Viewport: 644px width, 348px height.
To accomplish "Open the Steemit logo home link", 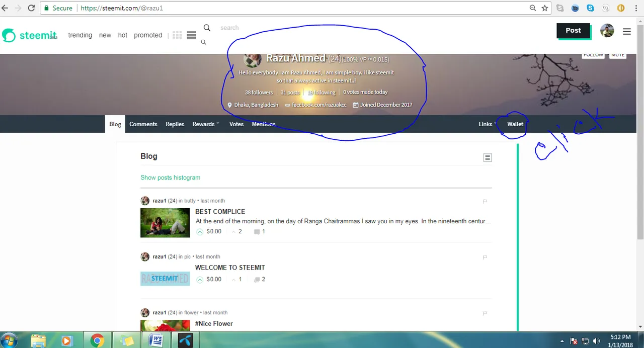I will pyautogui.click(x=29, y=35).
